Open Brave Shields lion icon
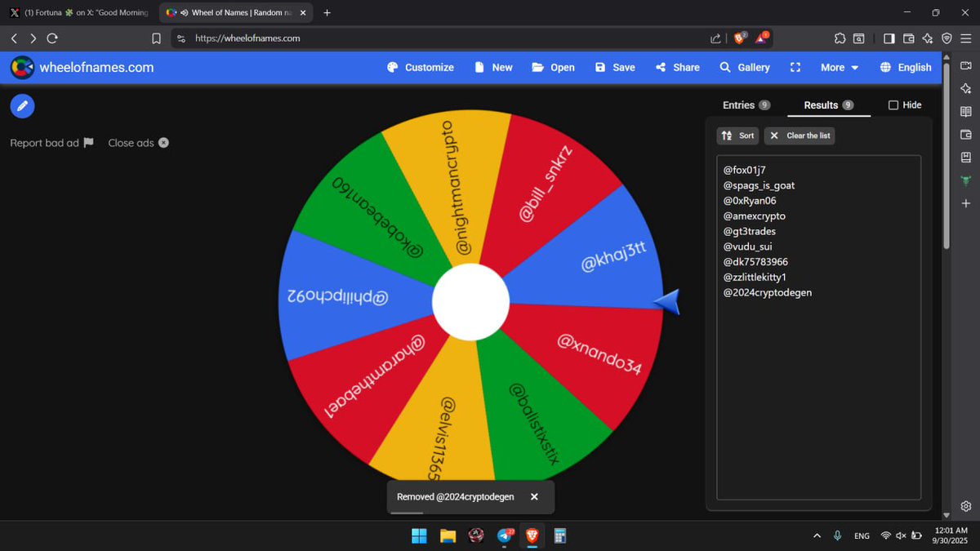The width and height of the screenshot is (980, 551). [740, 38]
